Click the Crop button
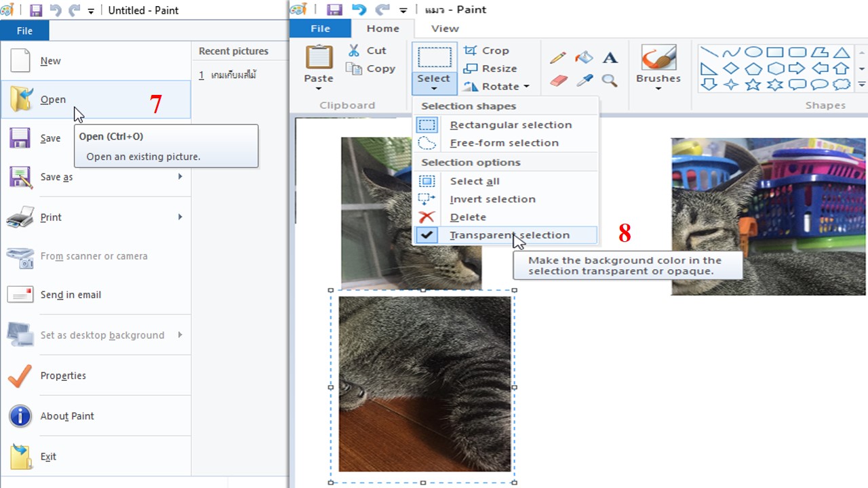The height and width of the screenshot is (488, 868). [486, 50]
